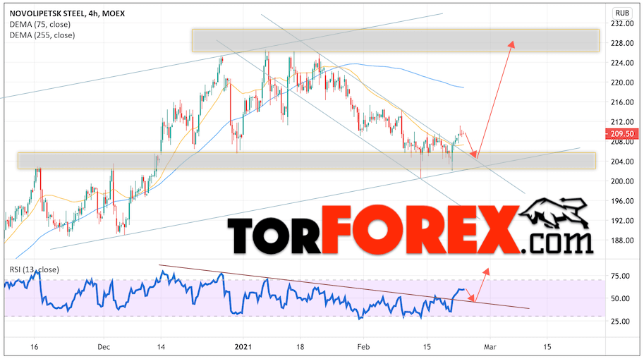
Task: Click the 216.00 price axis label
Action: pos(622,102)
